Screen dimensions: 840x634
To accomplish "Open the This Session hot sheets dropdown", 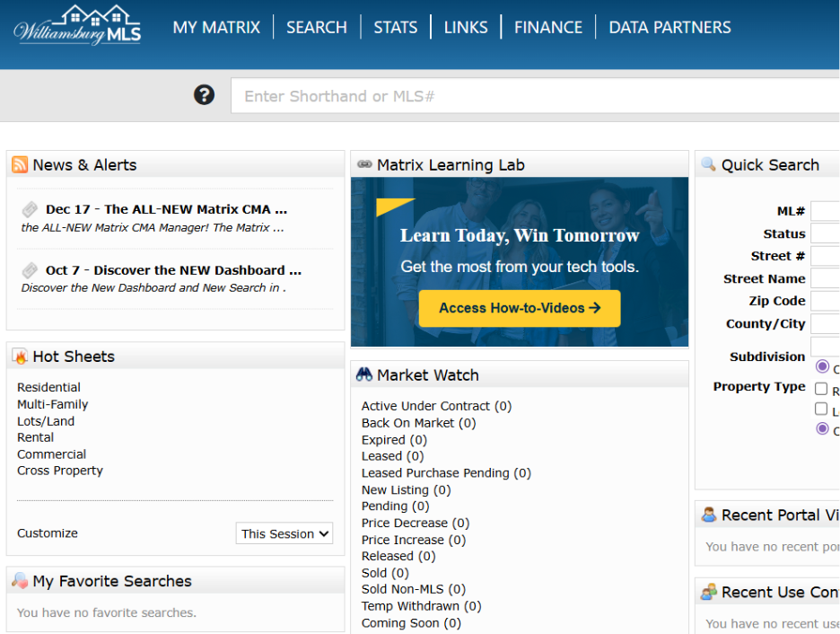I will tap(284, 533).
